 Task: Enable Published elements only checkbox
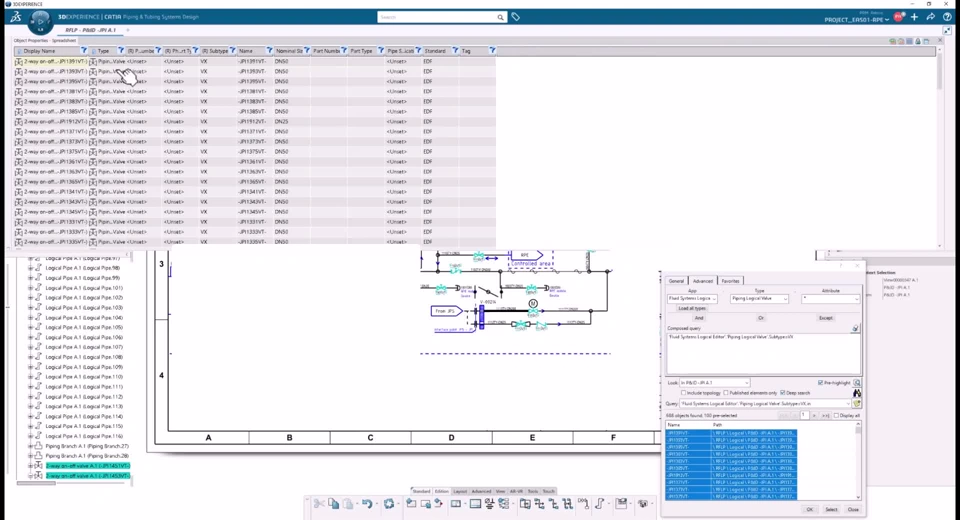pyautogui.click(x=726, y=393)
